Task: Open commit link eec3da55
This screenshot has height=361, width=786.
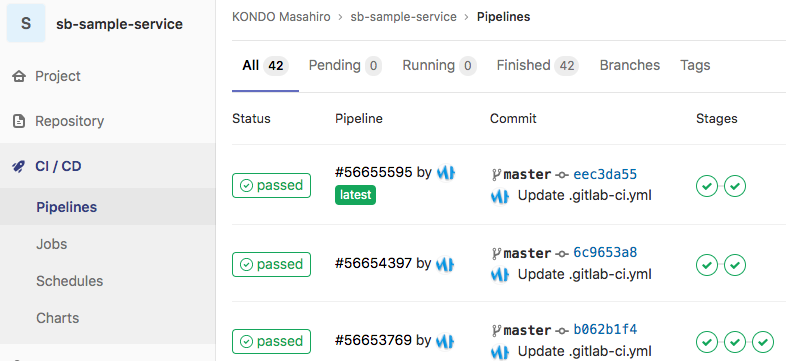Action: point(605,174)
